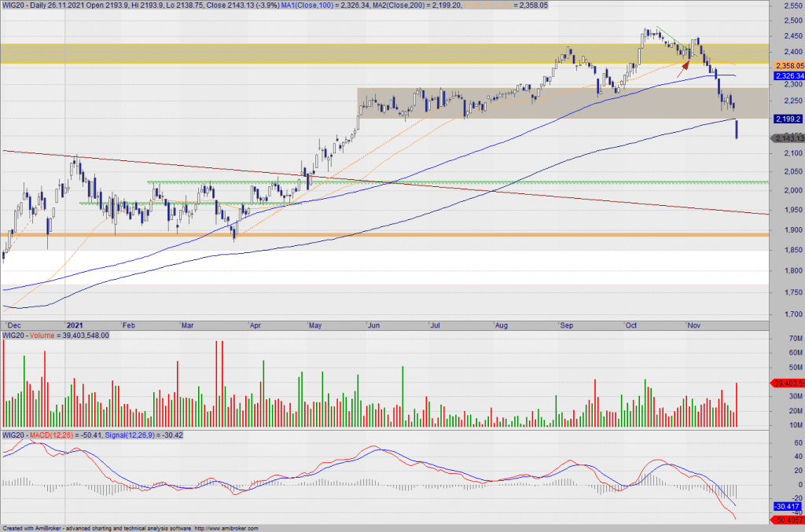Click the 2,199.2 MA2 price label
The width and height of the screenshot is (805, 532).
tap(787, 119)
